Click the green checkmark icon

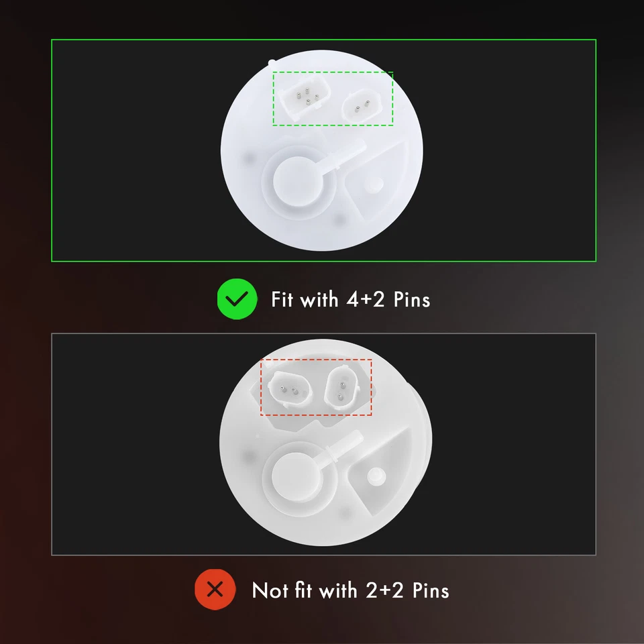237,299
